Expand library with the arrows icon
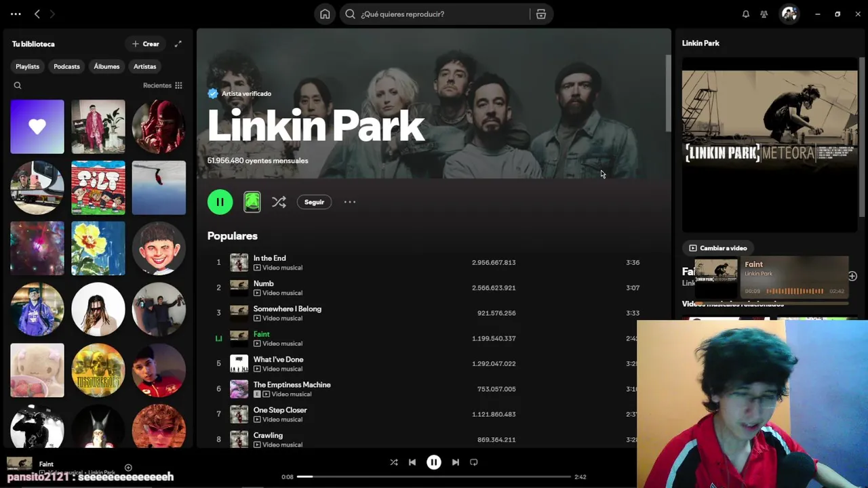 178,44
